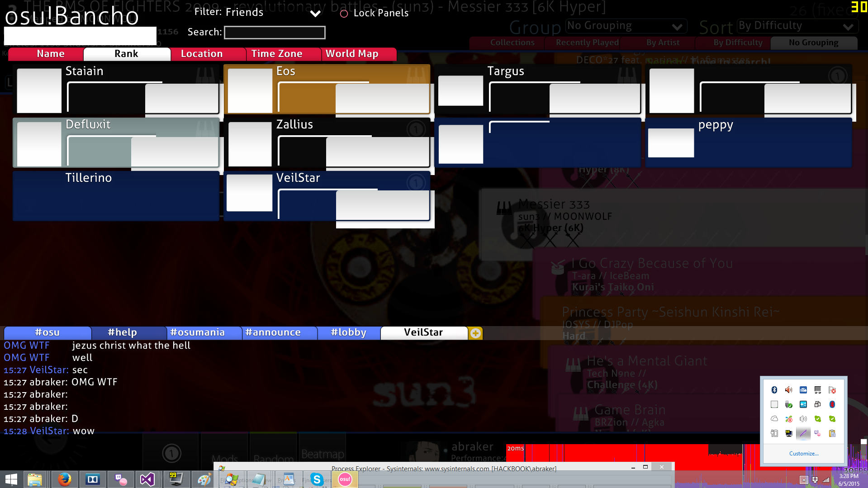
Task: Click chat message 'jezus christ what the hell'
Action: [x=131, y=346]
